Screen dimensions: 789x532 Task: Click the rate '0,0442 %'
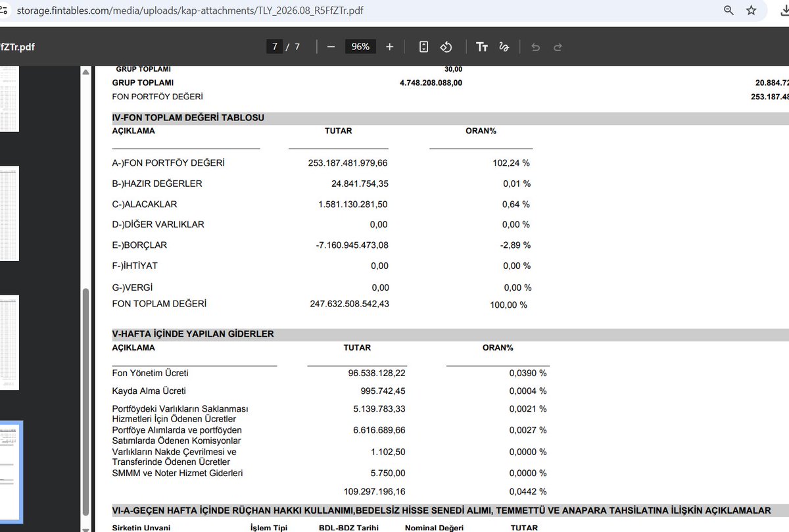point(528,491)
